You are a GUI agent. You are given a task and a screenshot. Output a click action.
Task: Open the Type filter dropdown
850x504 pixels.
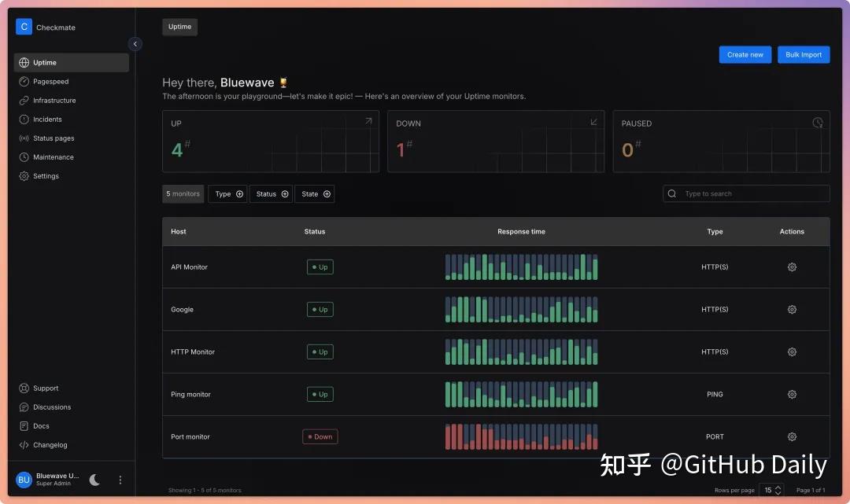pos(227,194)
